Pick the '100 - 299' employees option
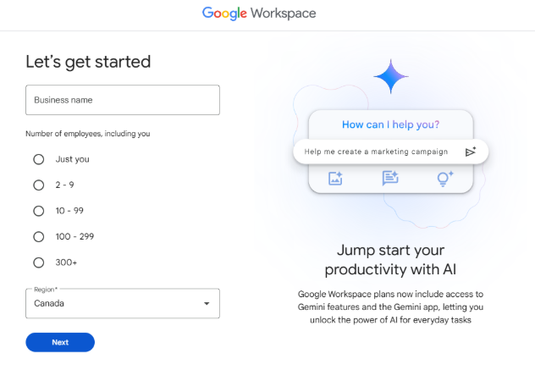The image size is (535, 392). tap(39, 237)
